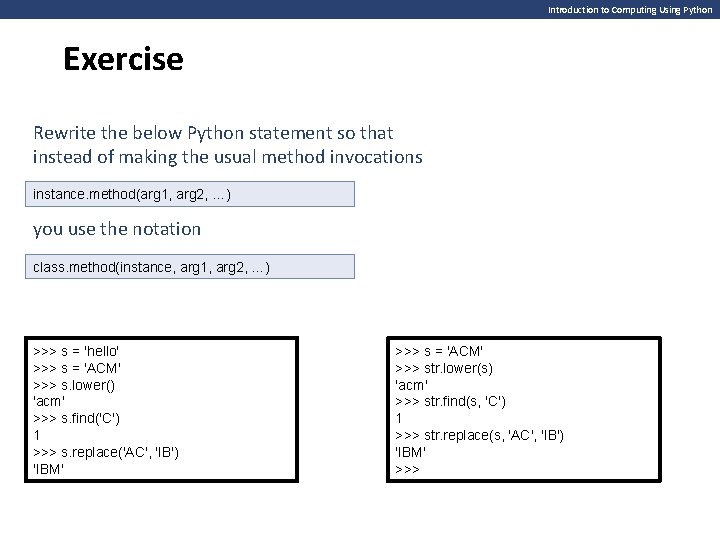Screen dimensions: 720x540
Task: Click the code line "s.replace('AC', 'IB')"
Action: 106,451
